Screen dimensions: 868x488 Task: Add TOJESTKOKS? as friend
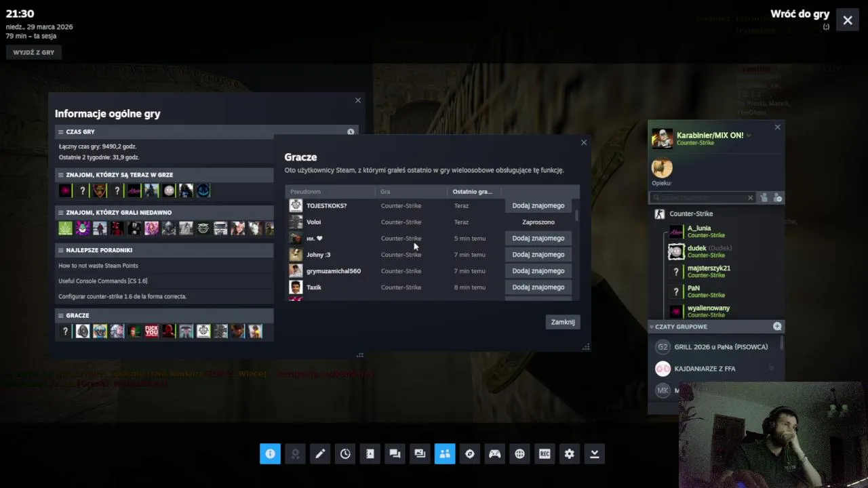[x=538, y=205]
